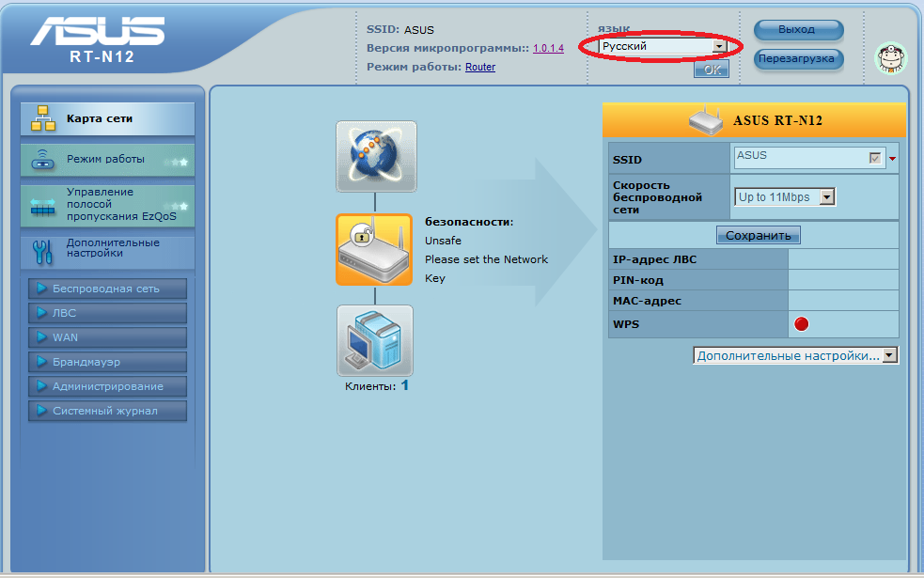924x578 pixels.
Task: Expand the Администрирование menu
Action: (x=107, y=386)
